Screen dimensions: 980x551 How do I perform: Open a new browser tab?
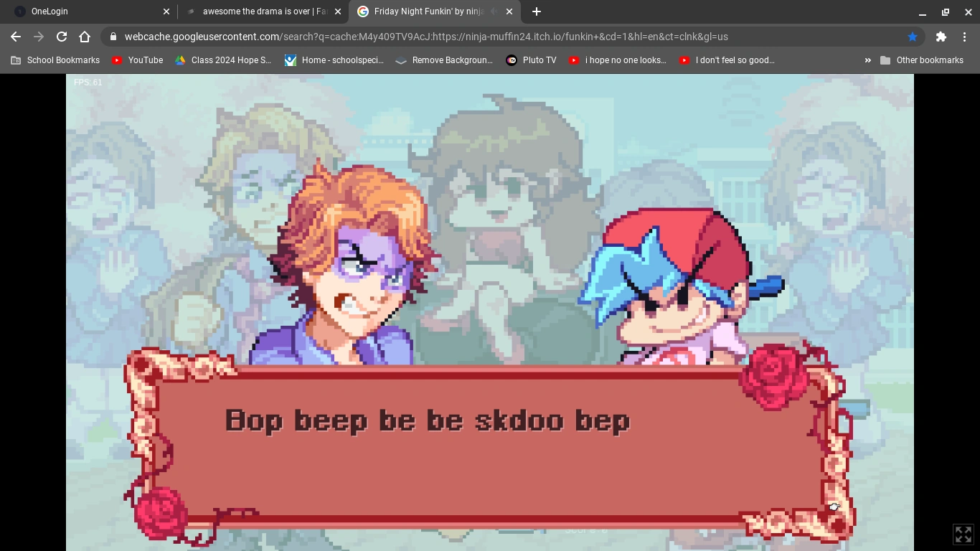537,11
